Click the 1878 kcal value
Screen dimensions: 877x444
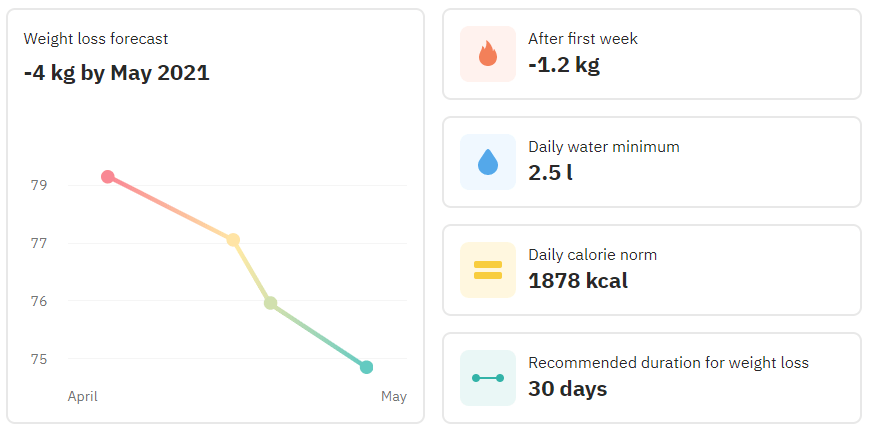(x=578, y=281)
